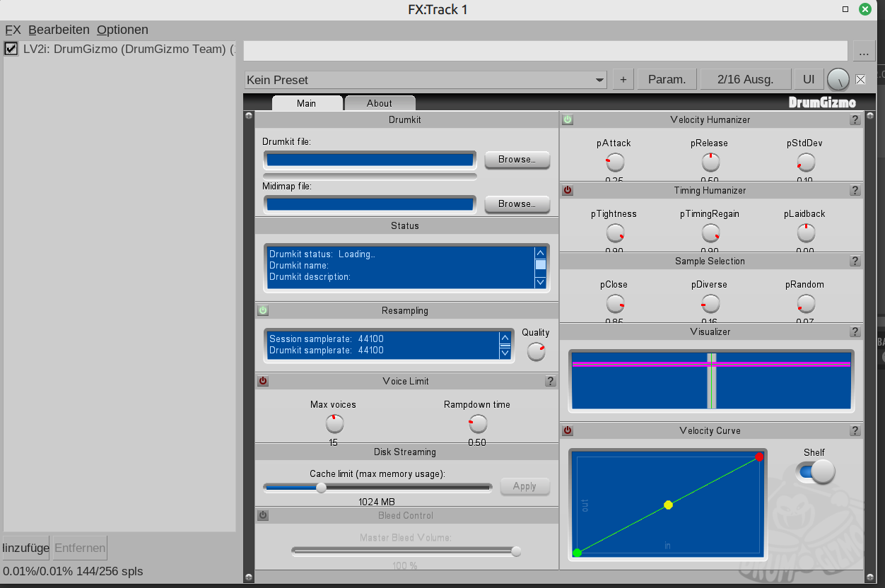
Task: Toggle Bleed Control power button
Action: coord(263,516)
